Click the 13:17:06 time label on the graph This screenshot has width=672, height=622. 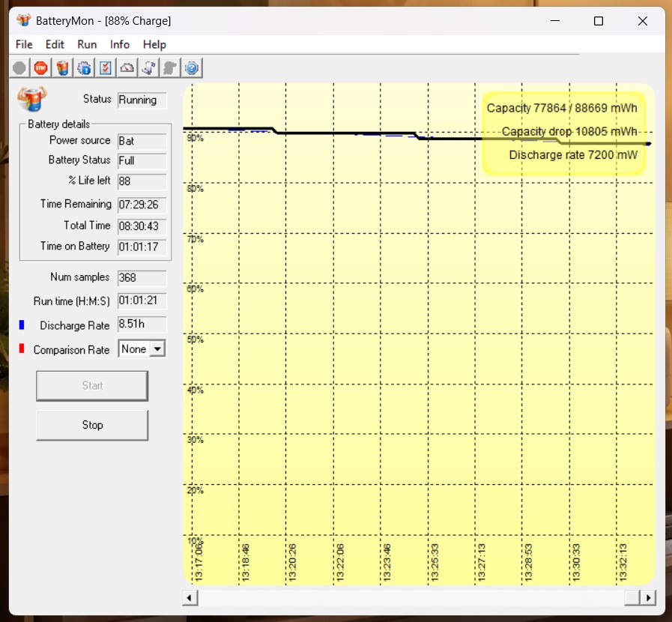(x=199, y=562)
